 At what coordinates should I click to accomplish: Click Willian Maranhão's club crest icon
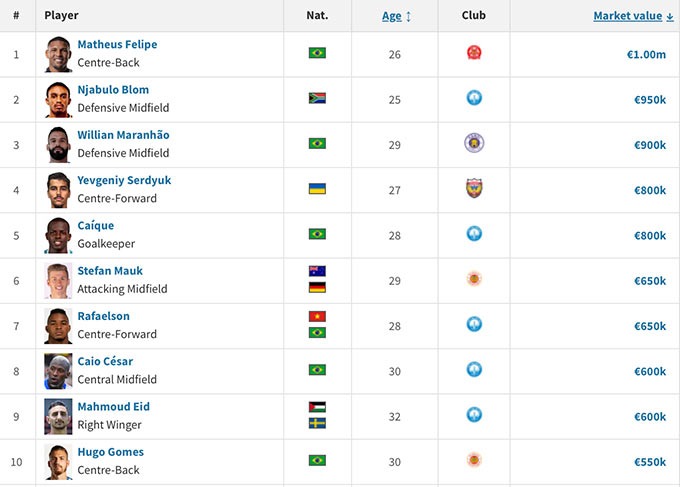pyautogui.click(x=474, y=143)
